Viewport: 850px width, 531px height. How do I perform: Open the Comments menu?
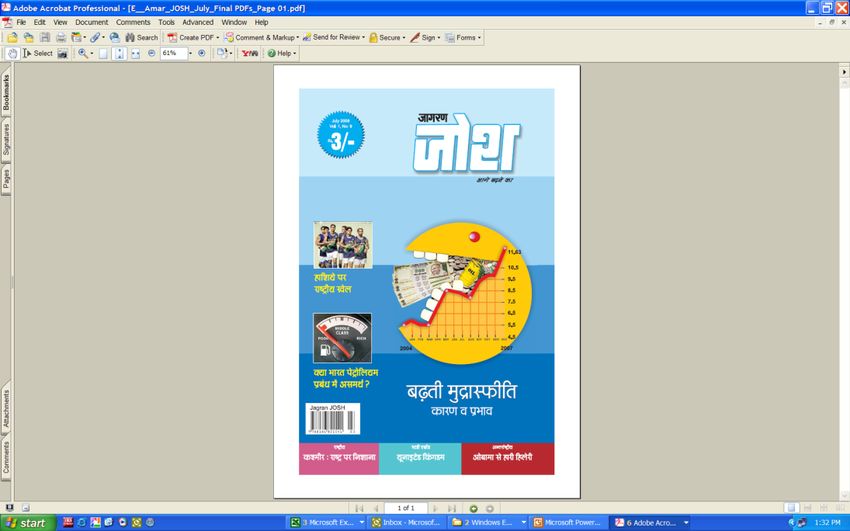pos(133,22)
